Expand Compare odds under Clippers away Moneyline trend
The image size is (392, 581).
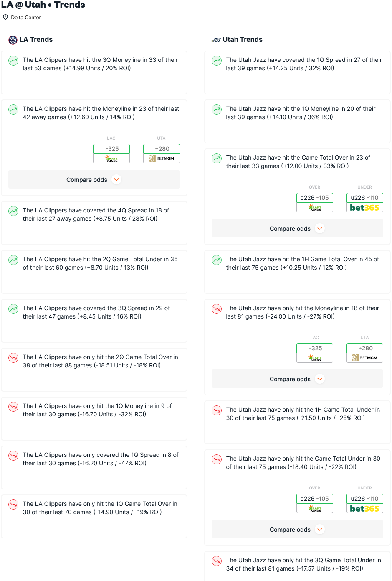(x=94, y=180)
